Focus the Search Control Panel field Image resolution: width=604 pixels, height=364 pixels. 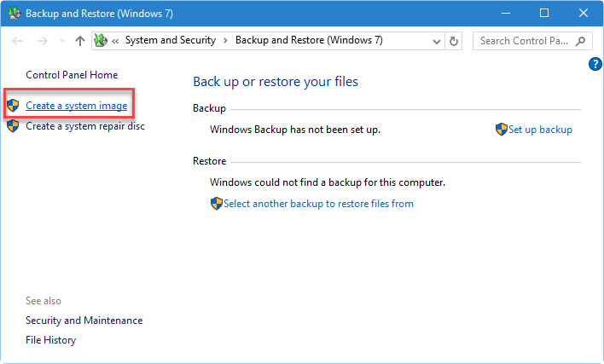point(523,41)
